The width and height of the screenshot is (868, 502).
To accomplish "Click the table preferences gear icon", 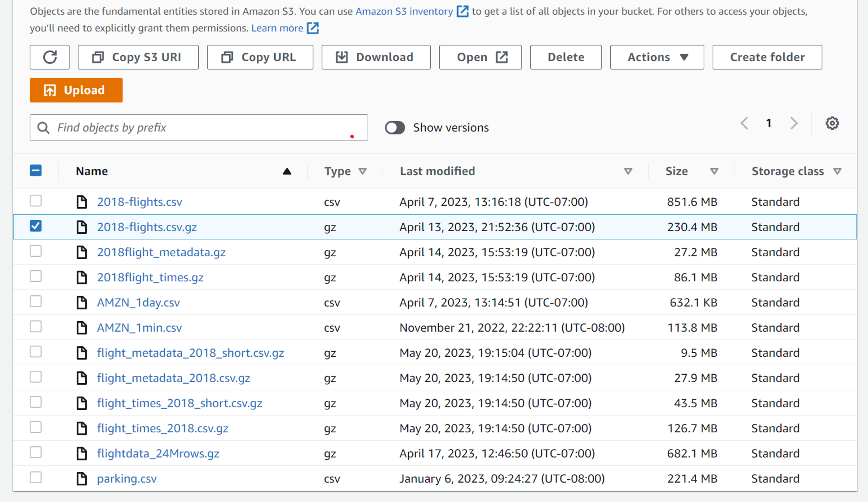I will (832, 123).
